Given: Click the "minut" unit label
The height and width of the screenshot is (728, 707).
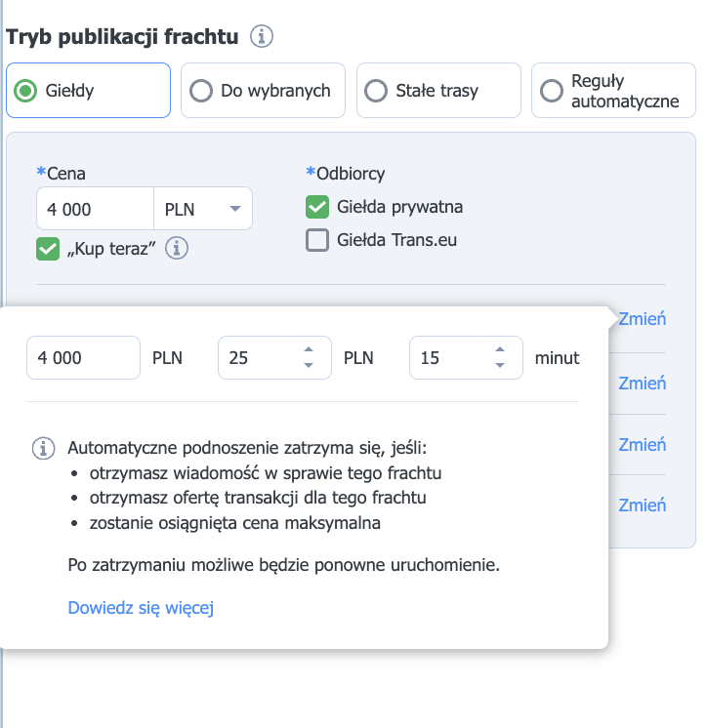Looking at the screenshot, I should coord(557,358).
